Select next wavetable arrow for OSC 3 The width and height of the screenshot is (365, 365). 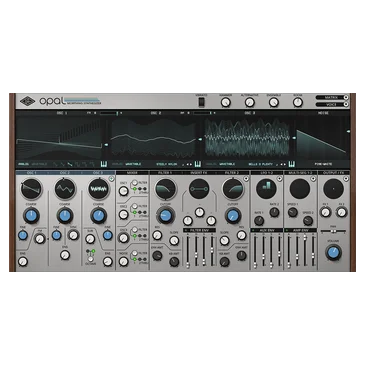[x=285, y=164]
